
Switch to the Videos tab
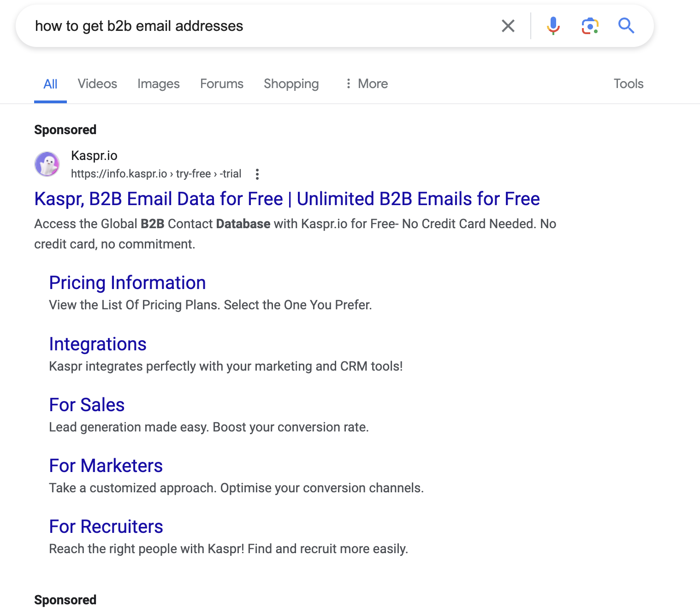pos(97,84)
